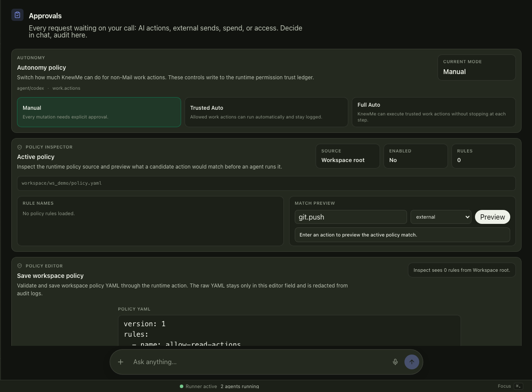Click the Preview button
The image size is (532, 392).
pyautogui.click(x=492, y=217)
